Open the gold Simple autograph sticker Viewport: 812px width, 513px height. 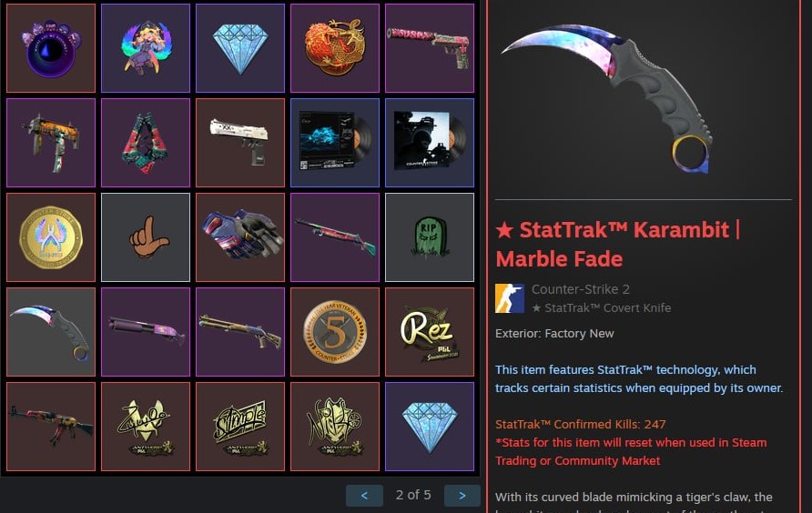pos(240,427)
